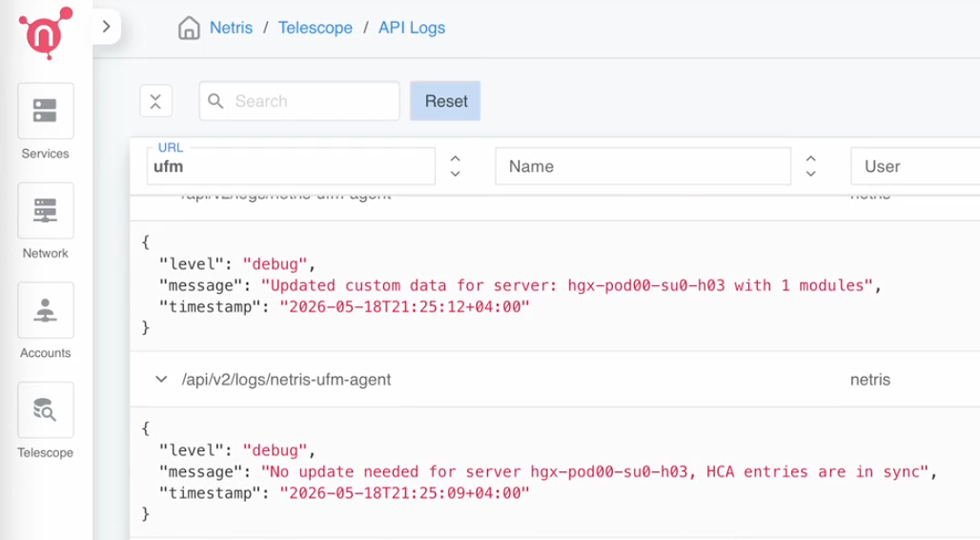Select the "Updated custom data for server" message
Screen dimensions: 980x540
(x=567, y=285)
